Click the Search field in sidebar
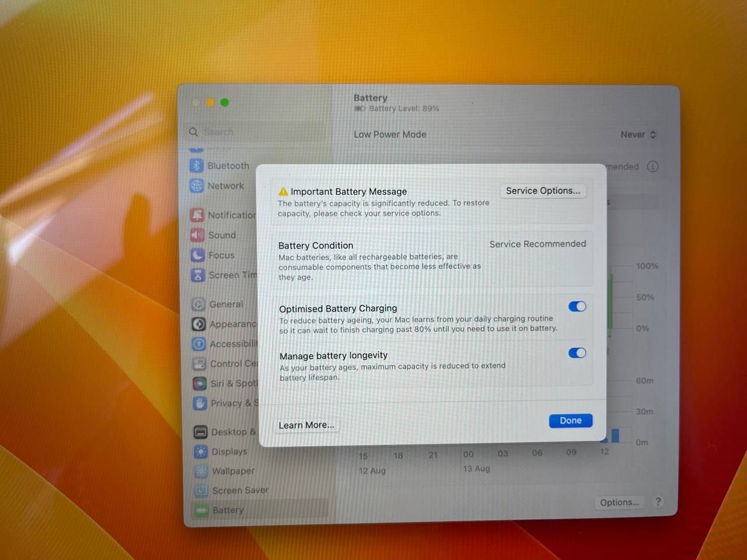Screen dimensions: 747x560 click(257, 132)
